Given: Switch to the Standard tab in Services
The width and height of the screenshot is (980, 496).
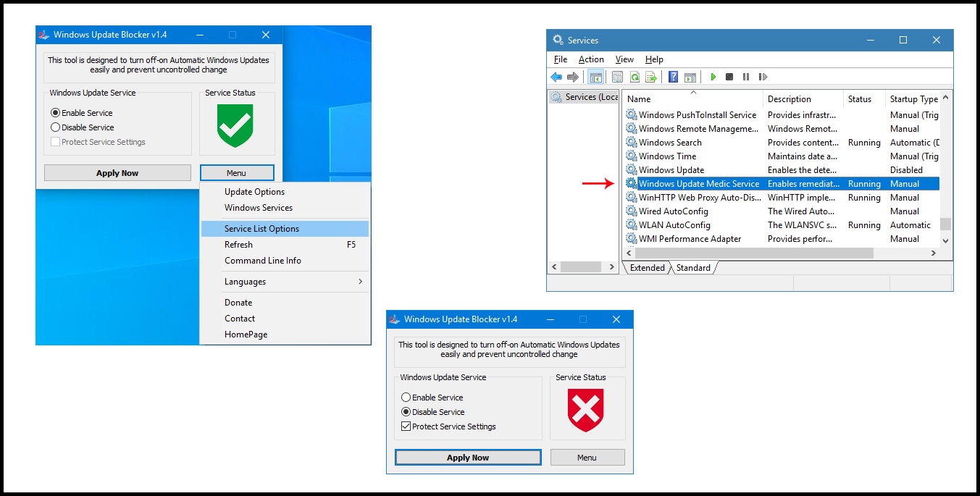Looking at the screenshot, I should coord(693,268).
